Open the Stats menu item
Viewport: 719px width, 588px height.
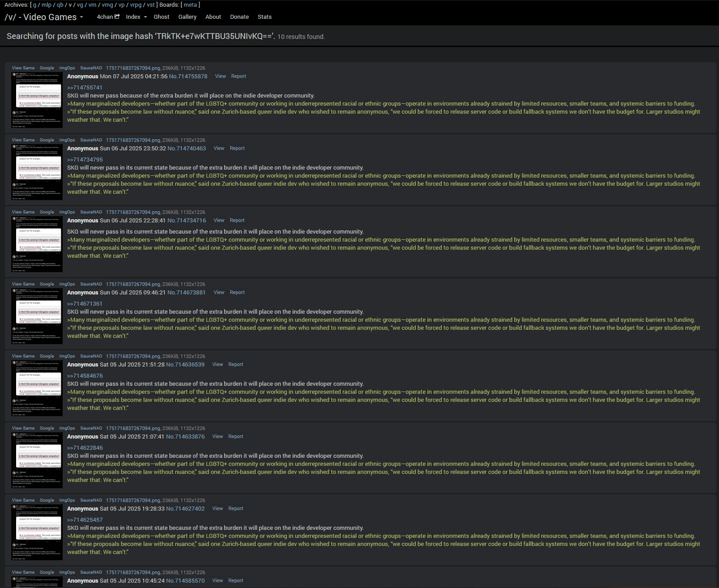265,17
